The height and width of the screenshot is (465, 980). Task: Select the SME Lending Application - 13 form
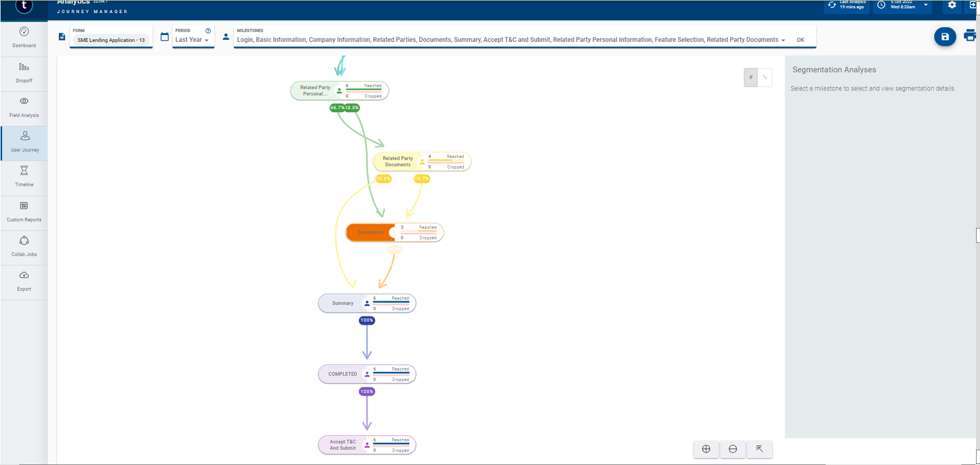111,40
